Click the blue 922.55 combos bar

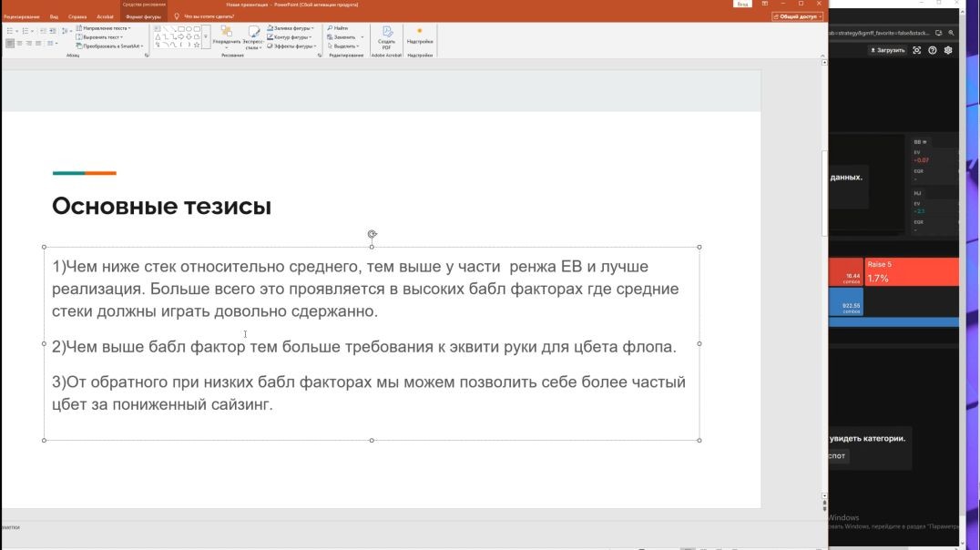pyautogui.click(x=846, y=302)
